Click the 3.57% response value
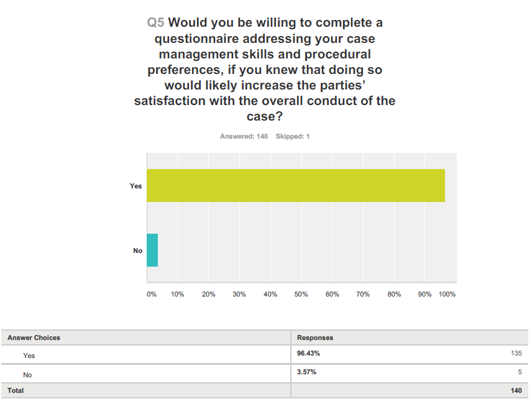The image size is (532, 404). click(x=306, y=372)
